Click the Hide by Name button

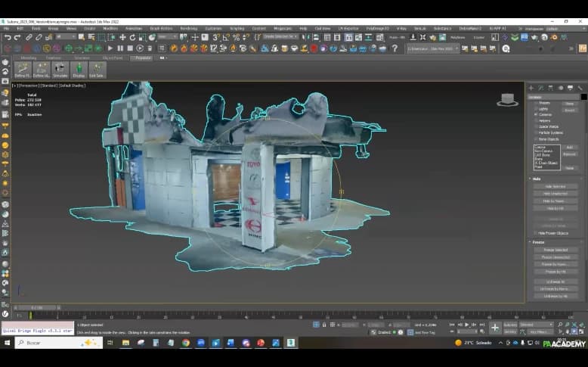click(x=556, y=201)
